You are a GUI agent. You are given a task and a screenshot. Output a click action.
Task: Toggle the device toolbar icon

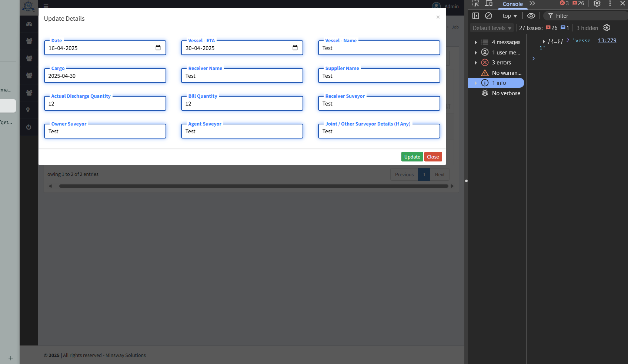pyautogui.click(x=489, y=3)
